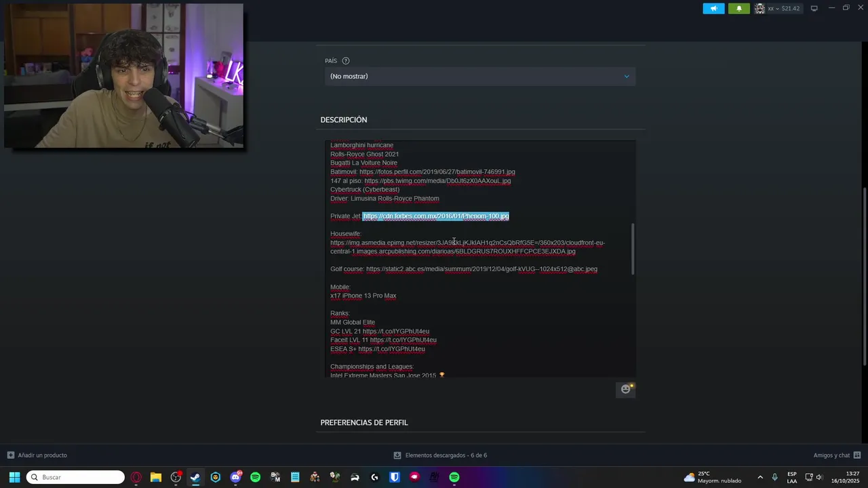This screenshot has width=868, height=488.
Task: Click the Steam taskbar icon
Action: click(195, 477)
